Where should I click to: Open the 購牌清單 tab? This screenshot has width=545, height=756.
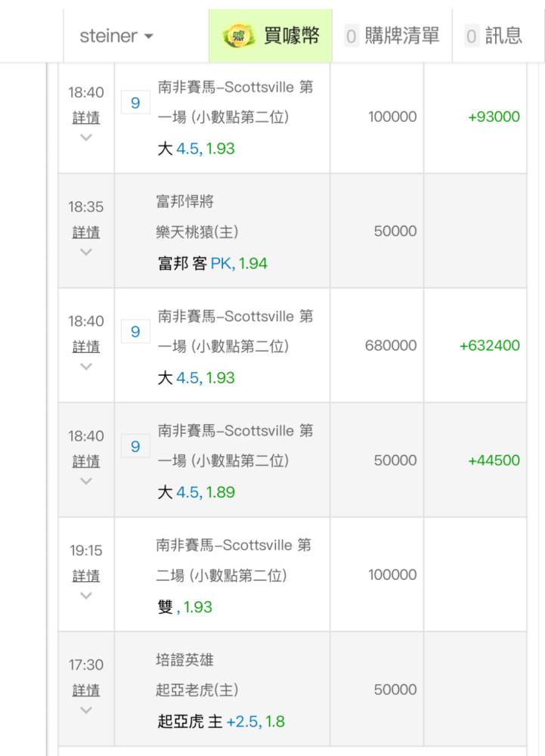pos(401,36)
